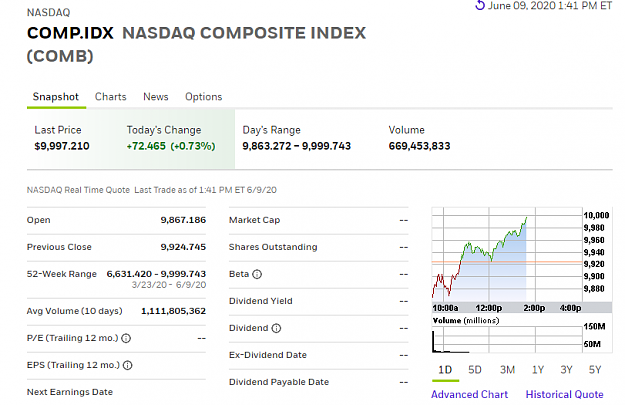This screenshot has height=405, width=625.
Task: Show the 5Y chart range
Action: [595, 370]
